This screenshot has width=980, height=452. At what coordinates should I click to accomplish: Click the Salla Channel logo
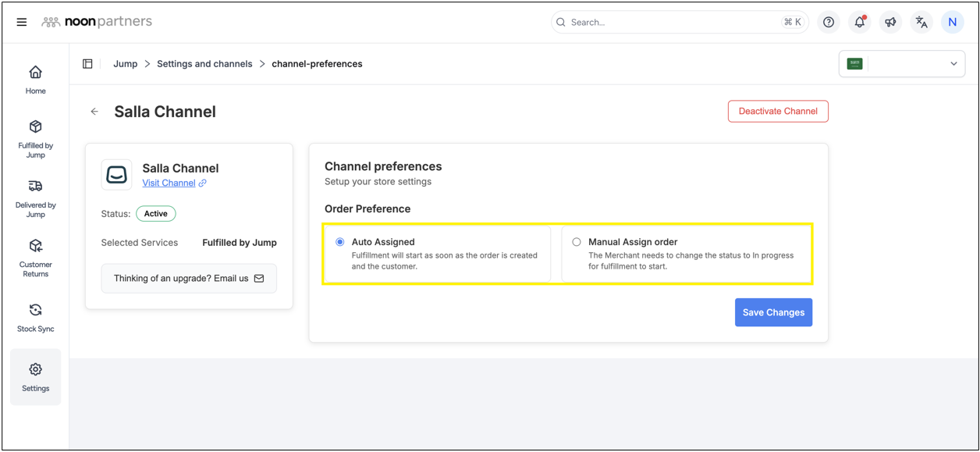point(116,175)
